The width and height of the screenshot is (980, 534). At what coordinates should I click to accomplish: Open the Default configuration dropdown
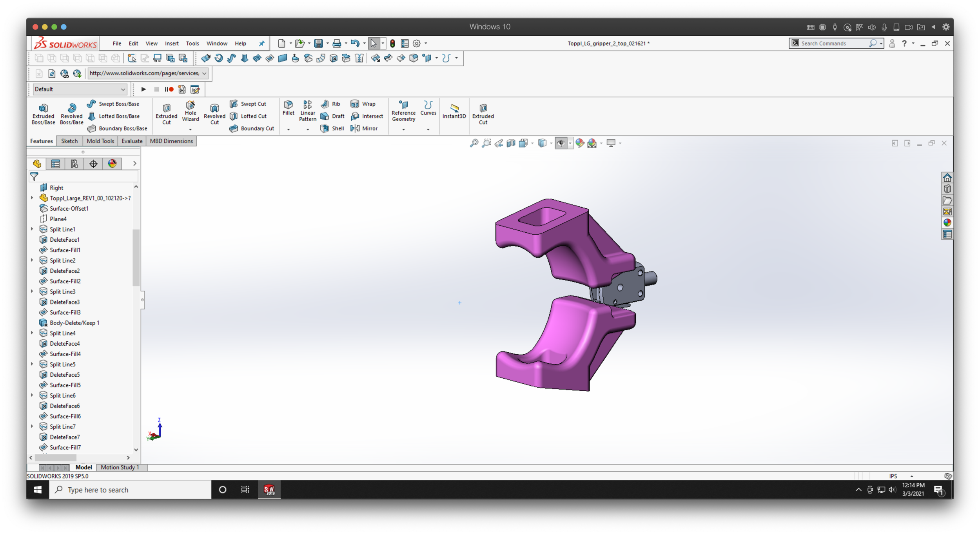click(80, 89)
